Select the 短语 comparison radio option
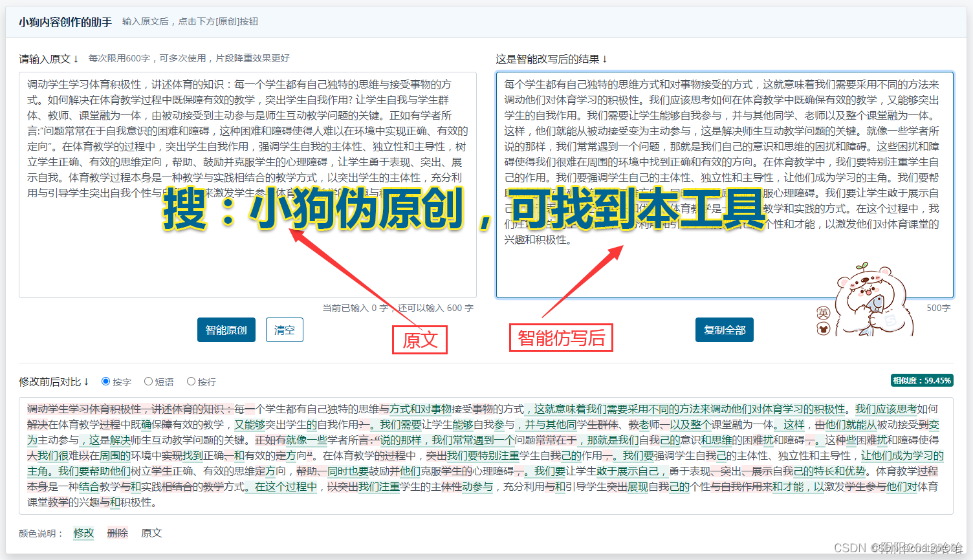Viewport: 973px width, 560px height. (148, 382)
